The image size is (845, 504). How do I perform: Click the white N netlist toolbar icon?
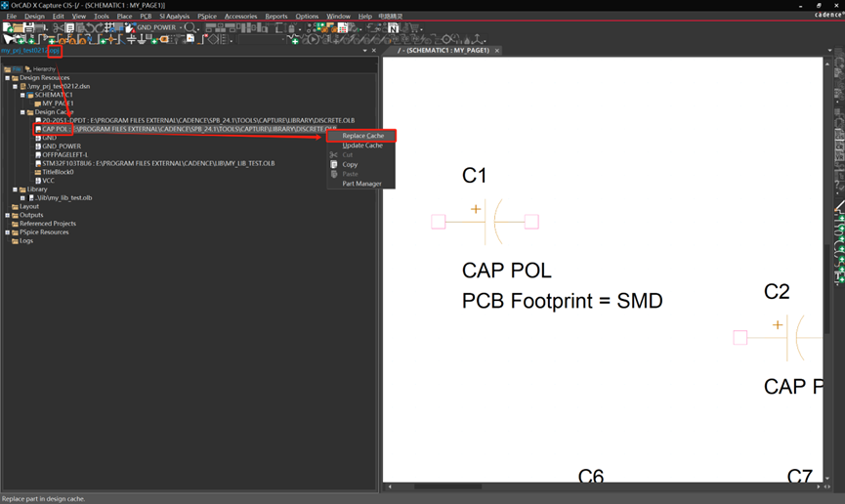point(393,27)
